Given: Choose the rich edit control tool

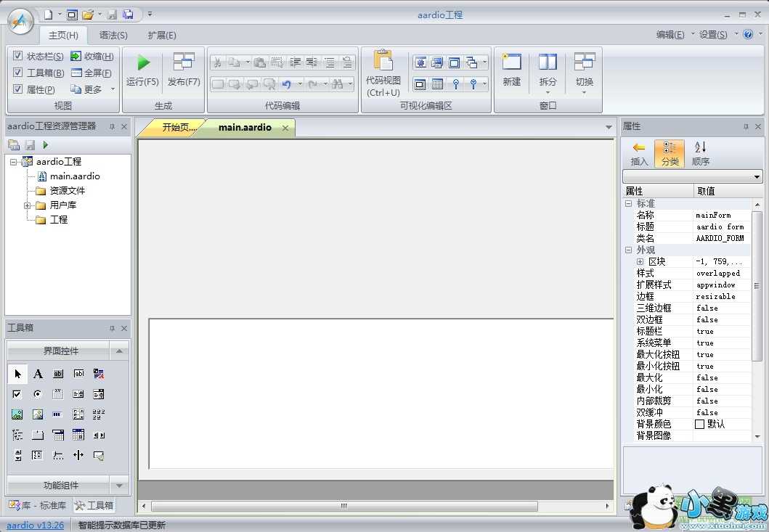Looking at the screenshot, I should pos(99,374).
